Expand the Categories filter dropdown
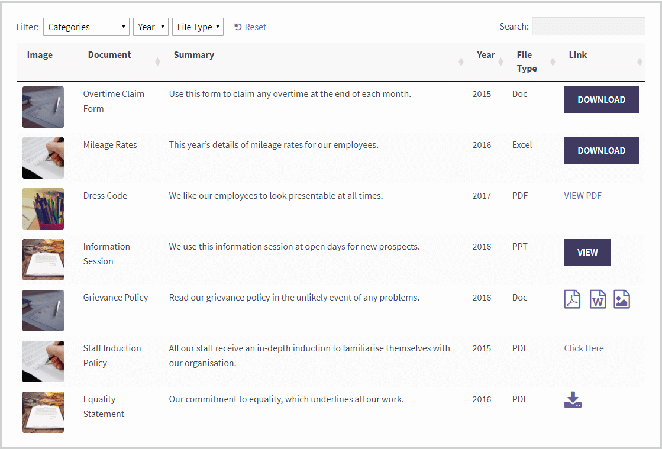 pyautogui.click(x=87, y=27)
